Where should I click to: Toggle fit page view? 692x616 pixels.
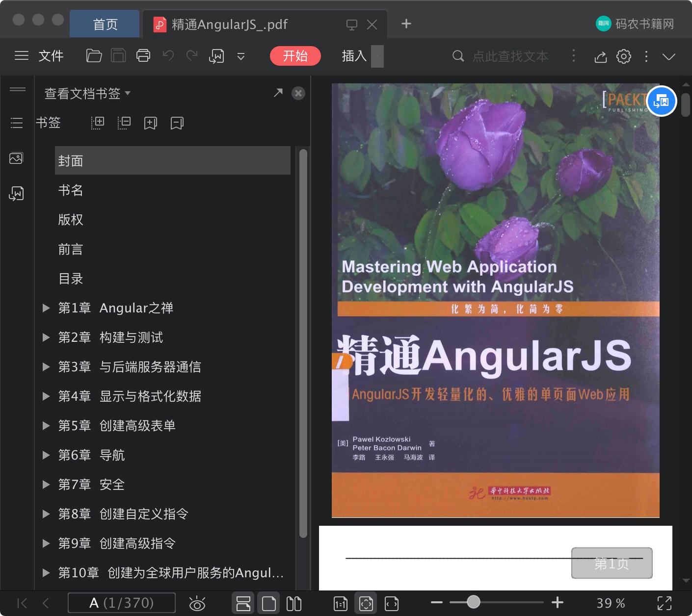(x=366, y=603)
